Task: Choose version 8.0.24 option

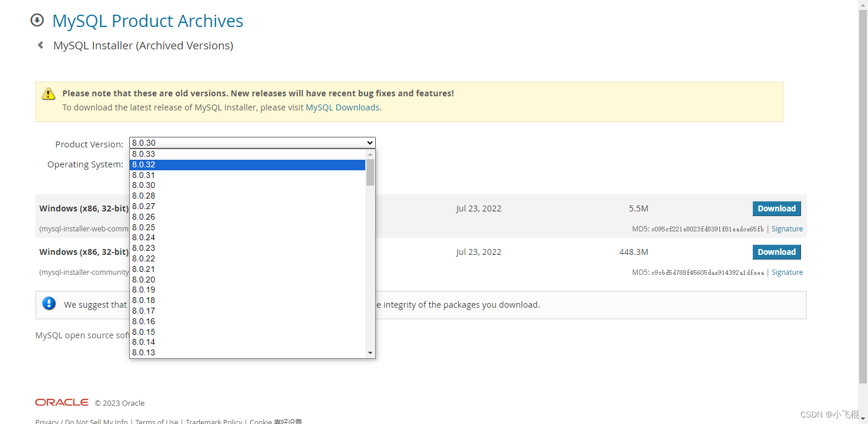Action: [x=247, y=237]
